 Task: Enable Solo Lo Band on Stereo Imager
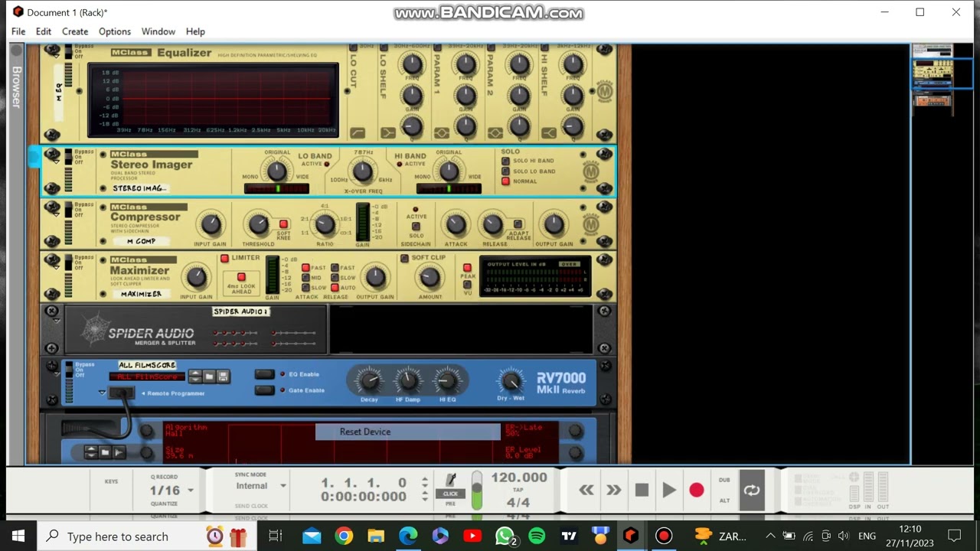coord(505,171)
